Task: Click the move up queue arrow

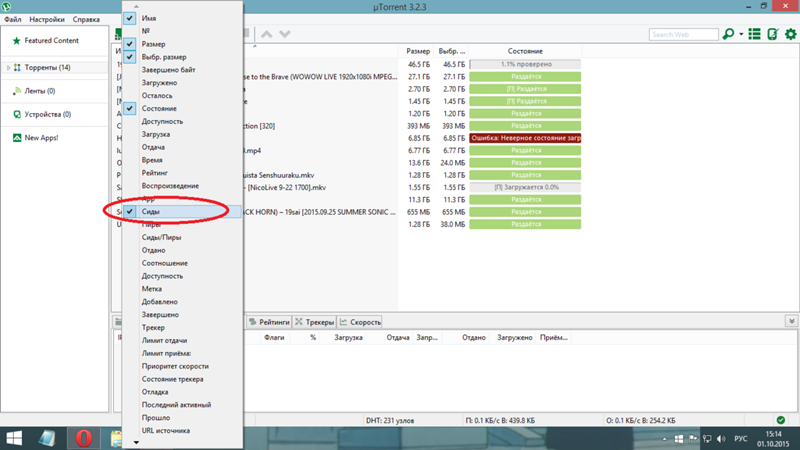Action: click(x=266, y=34)
